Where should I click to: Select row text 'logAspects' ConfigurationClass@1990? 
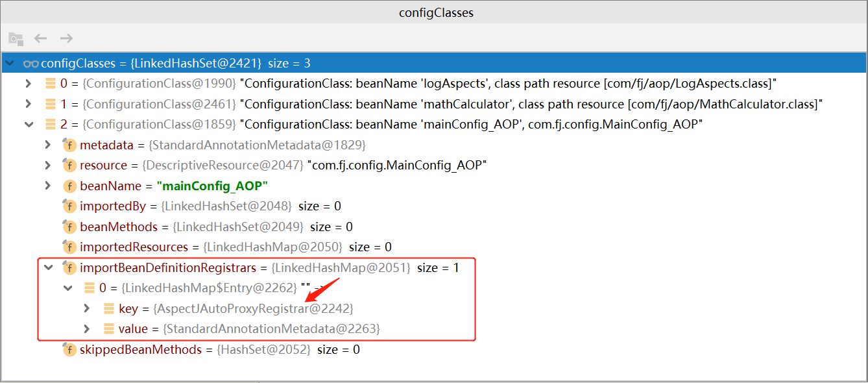[418, 83]
